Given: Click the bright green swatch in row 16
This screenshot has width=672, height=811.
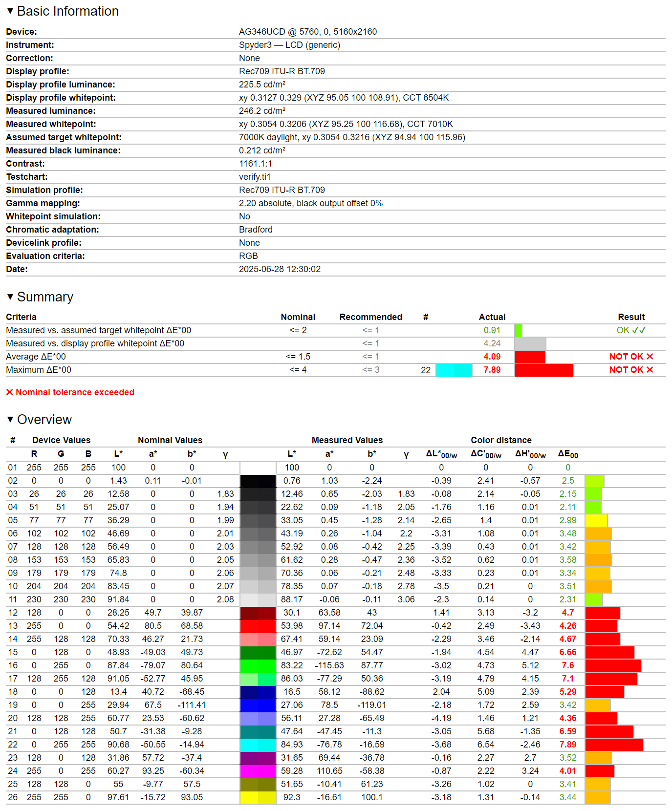Looking at the screenshot, I should coord(258,665).
